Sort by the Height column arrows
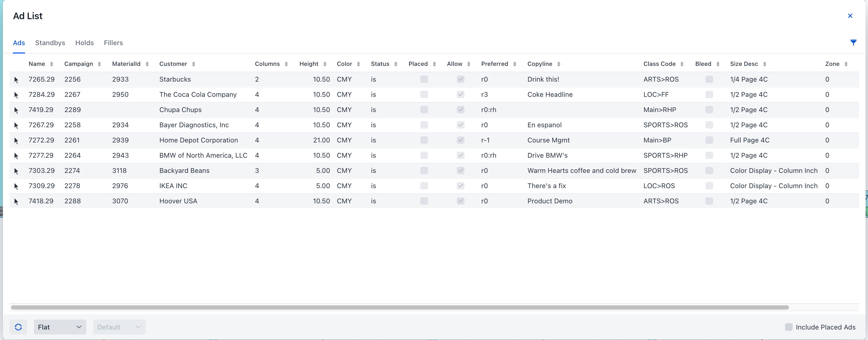The image size is (868, 340). [x=325, y=64]
